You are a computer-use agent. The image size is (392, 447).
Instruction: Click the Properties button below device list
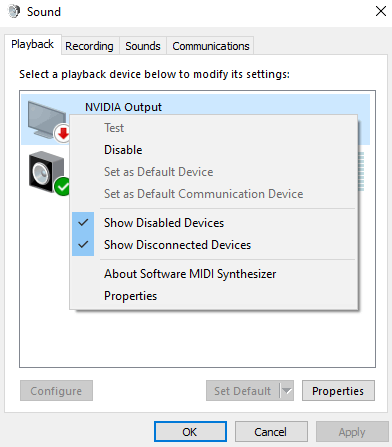pos(338,391)
